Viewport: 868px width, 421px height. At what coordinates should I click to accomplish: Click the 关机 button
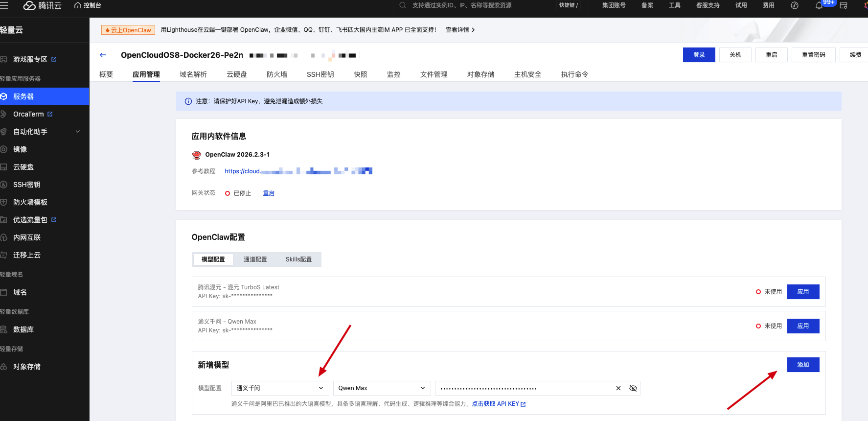tap(735, 55)
